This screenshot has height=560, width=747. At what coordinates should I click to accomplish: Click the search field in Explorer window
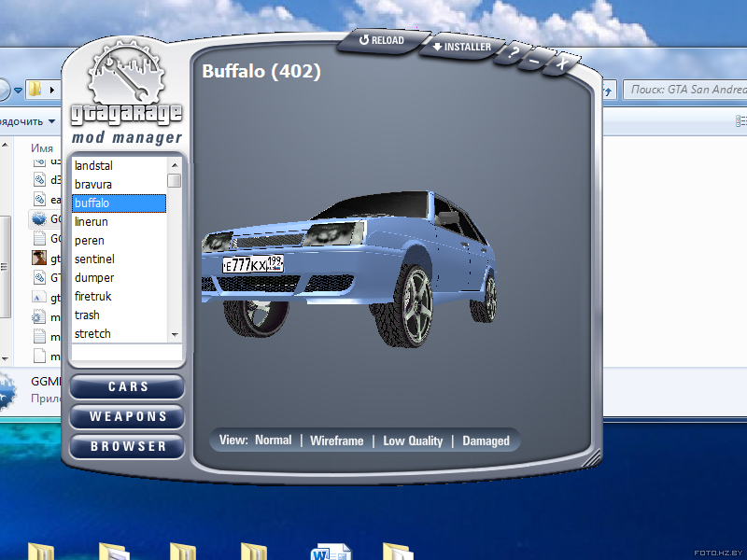[685, 90]
